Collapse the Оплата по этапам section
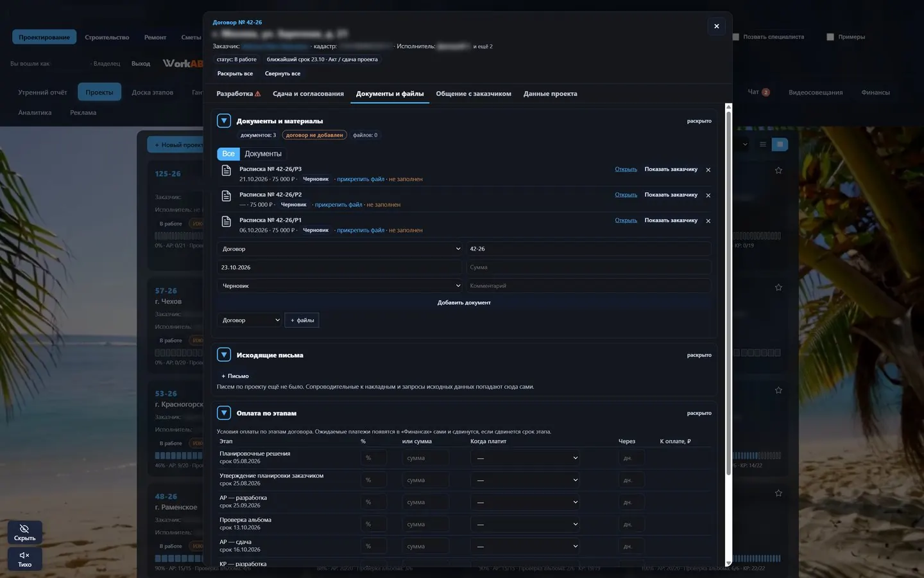The width and height of the screenshot is (924, 578). [224, 413]
